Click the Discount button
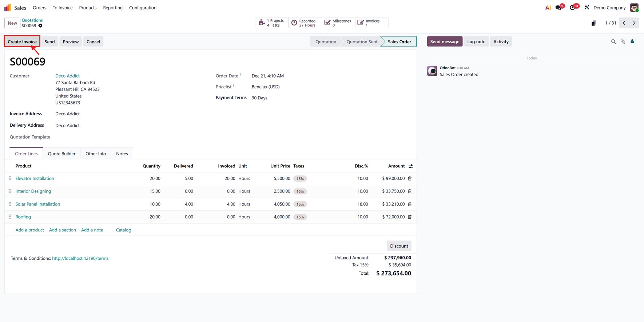Image resolution: width=644 pixels, height=322 pixels. click(x=399, y=246)
